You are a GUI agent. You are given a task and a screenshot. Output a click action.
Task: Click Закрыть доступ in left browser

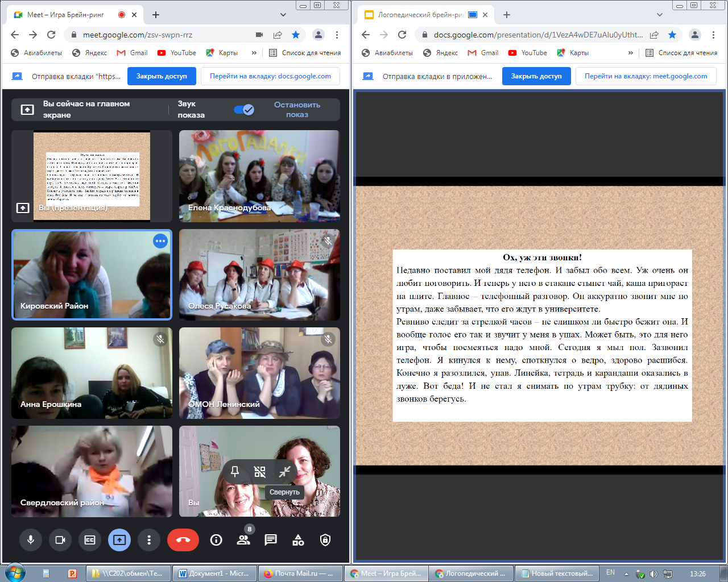pyautogui.click(x=162, y=76)
